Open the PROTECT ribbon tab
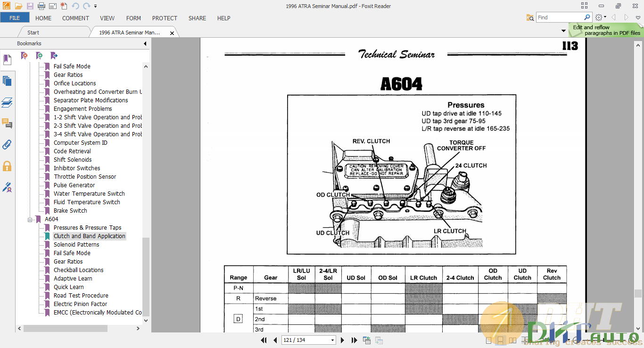Screen dimensions: 644x348 tap(165, 18)
